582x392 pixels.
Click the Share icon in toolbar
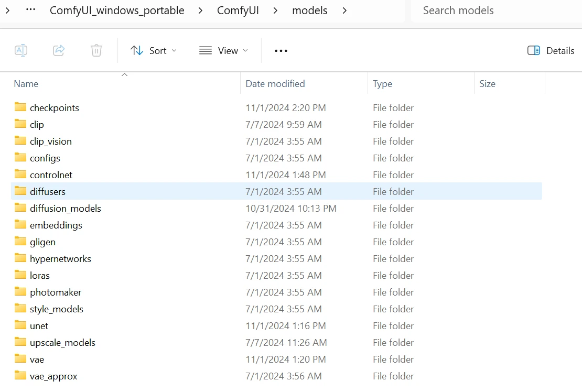point(59,50)
